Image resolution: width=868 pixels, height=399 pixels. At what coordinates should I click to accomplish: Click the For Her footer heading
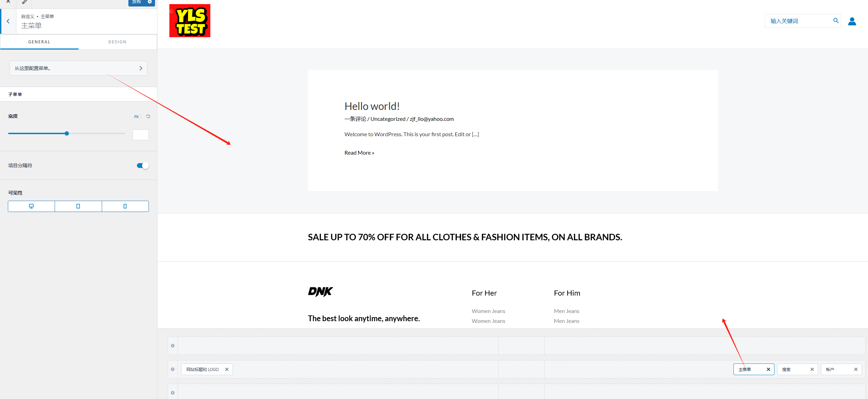pyautogui.click(x=484, y=293)
